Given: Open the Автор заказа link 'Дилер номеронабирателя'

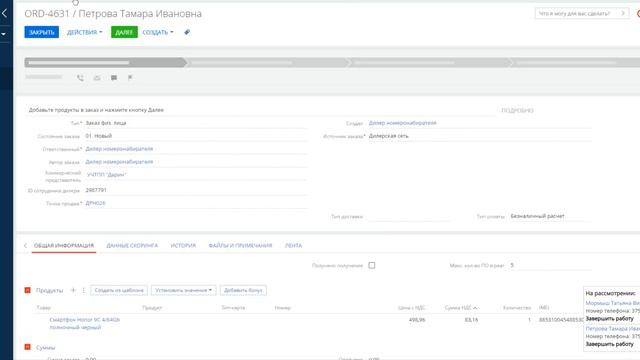Looking at the screenshot, I should pos(119,162).
